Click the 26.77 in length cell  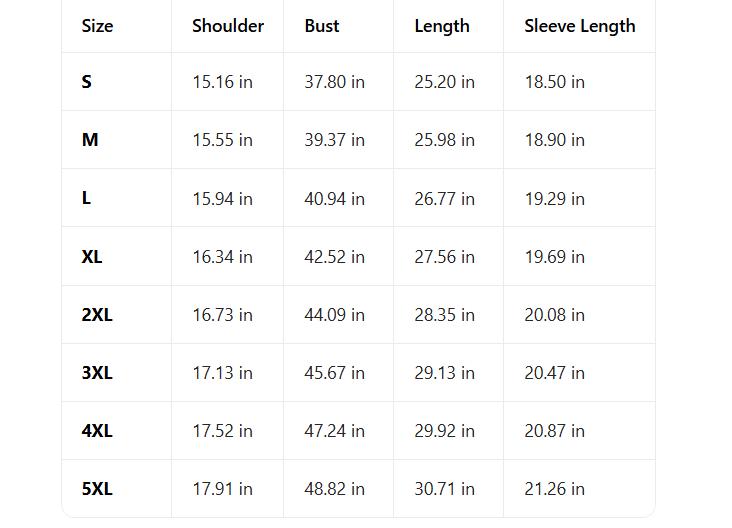[444, 198]
